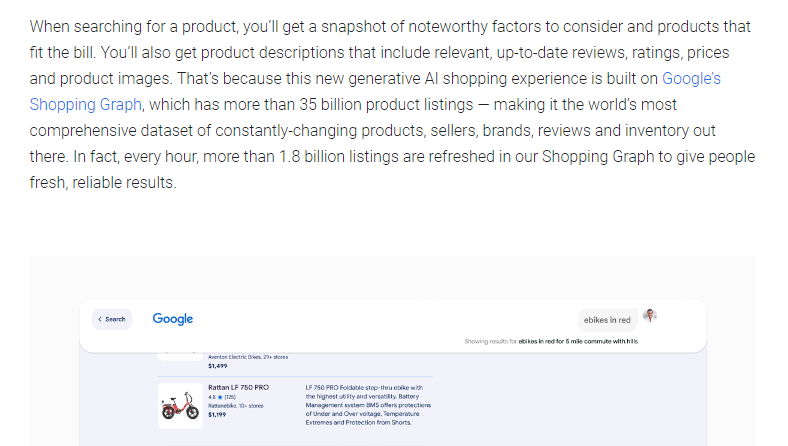Image resolution: width=788 pixels, height=446 pixels.
Task: Click the back chevron in Search button
Action: pos(100,319)
